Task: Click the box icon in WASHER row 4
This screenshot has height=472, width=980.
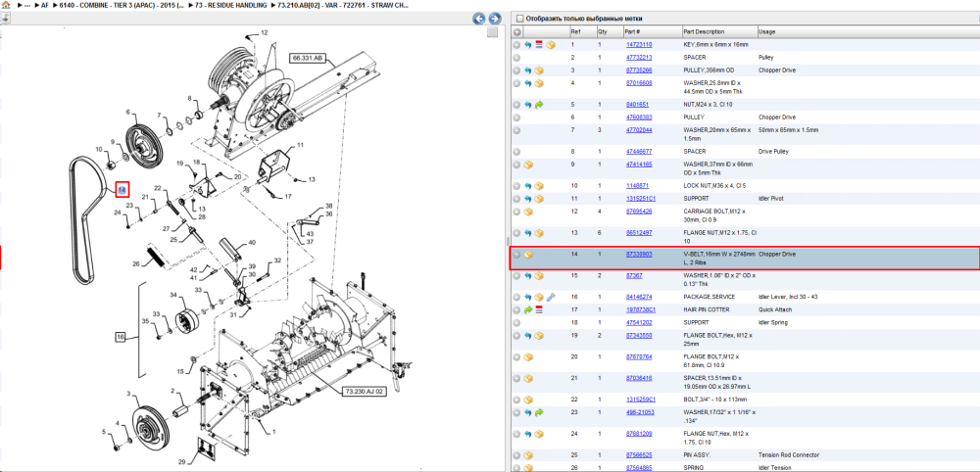Action: click(x=539, y=83)
